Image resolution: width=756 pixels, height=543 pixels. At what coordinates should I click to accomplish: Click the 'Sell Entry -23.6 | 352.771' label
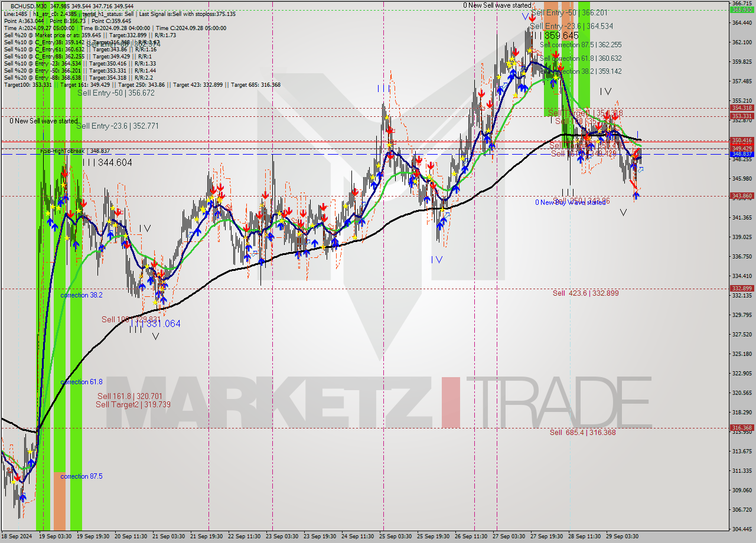pos(118,126)
